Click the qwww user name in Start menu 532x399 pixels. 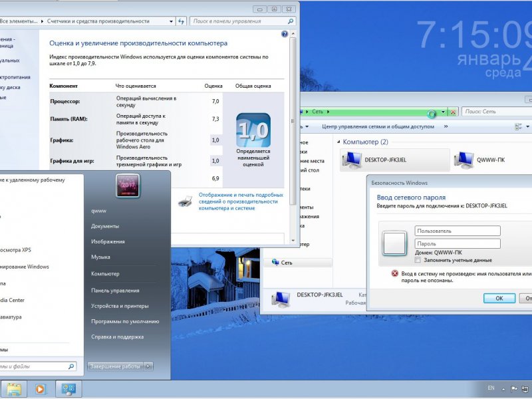tap(98, 211)
